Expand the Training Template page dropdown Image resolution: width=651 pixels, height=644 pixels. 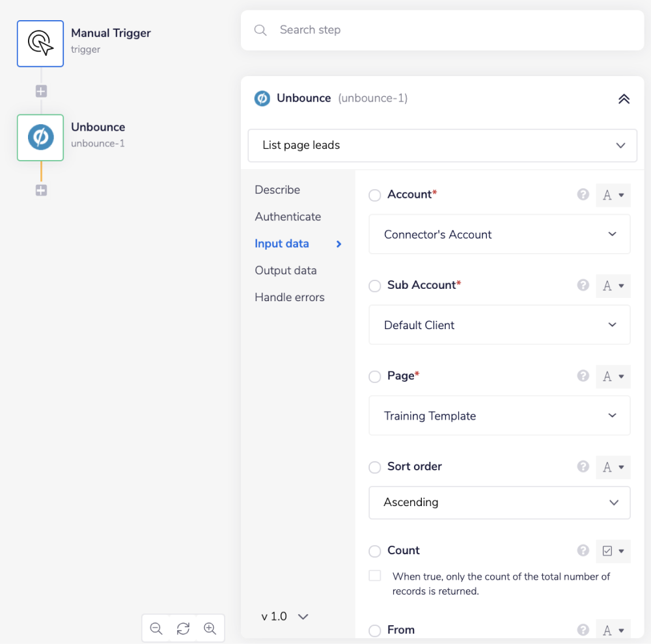(499, 416)
